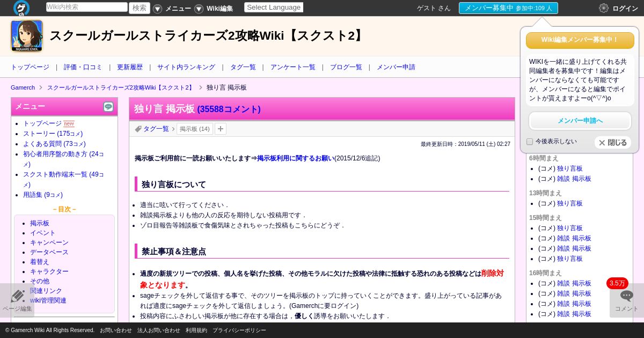Click the ログイン link

coord(625,8)
